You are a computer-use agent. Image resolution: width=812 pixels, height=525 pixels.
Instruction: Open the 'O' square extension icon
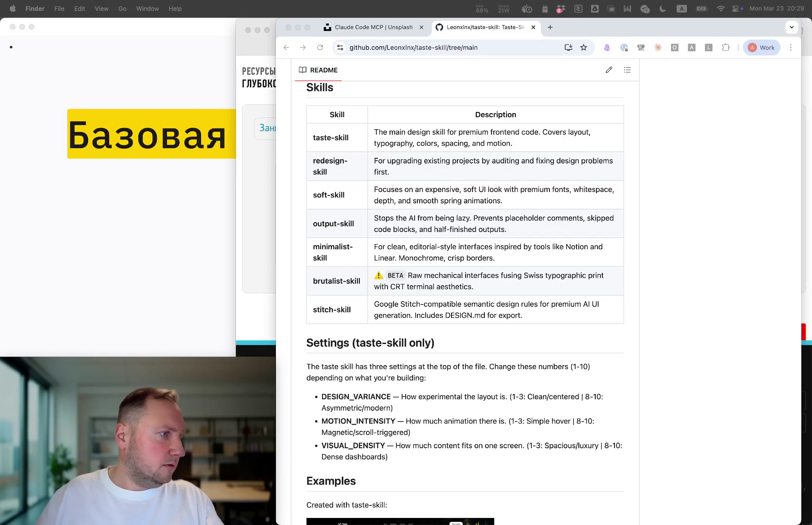coord(674,47)
